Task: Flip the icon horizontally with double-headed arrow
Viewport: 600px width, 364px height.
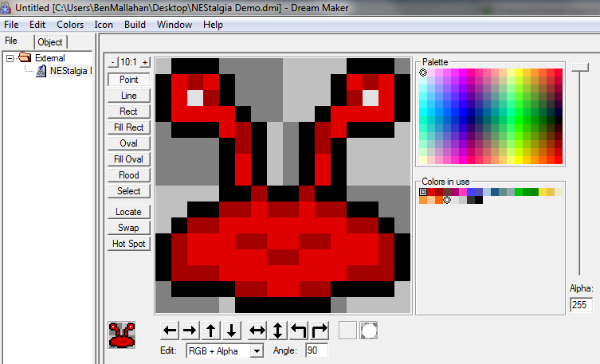Action: point(257,331)
